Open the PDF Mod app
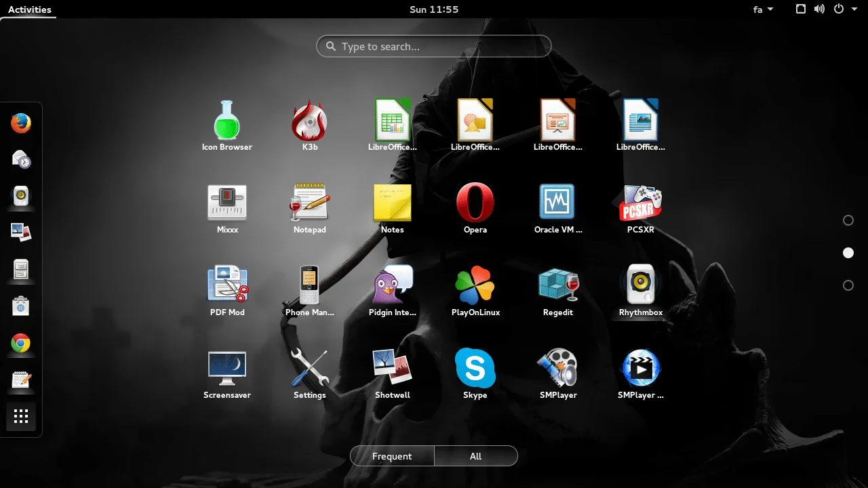This screenshot has width=868, height=488. (226, 291)
